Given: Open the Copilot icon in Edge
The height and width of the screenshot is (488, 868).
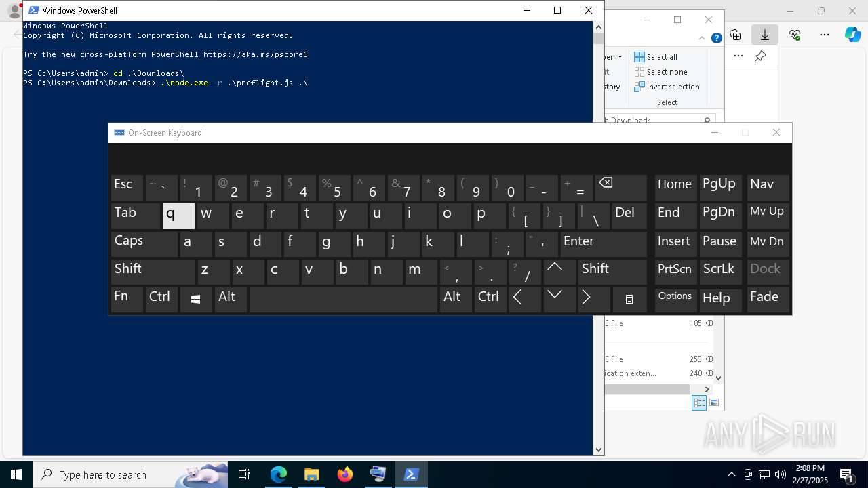Looking at the screenshot, I should point(852,35).
